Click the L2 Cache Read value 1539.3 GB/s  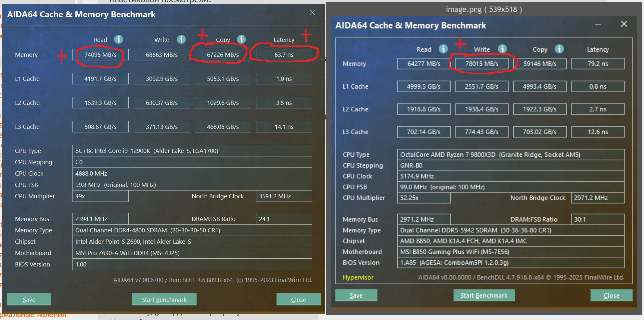100,103
